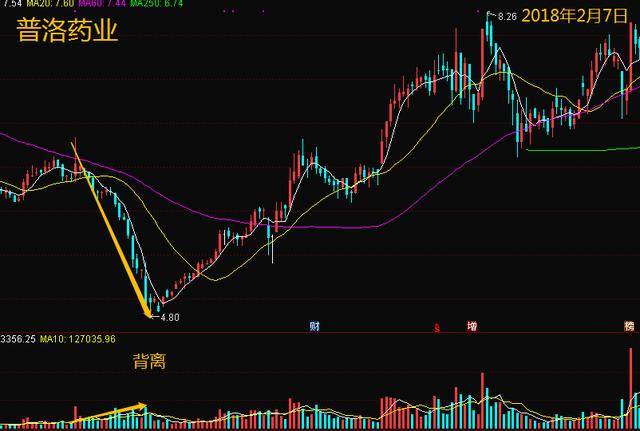Click the 3356.25 volume value
640x431 pixels.
(18, 339)
